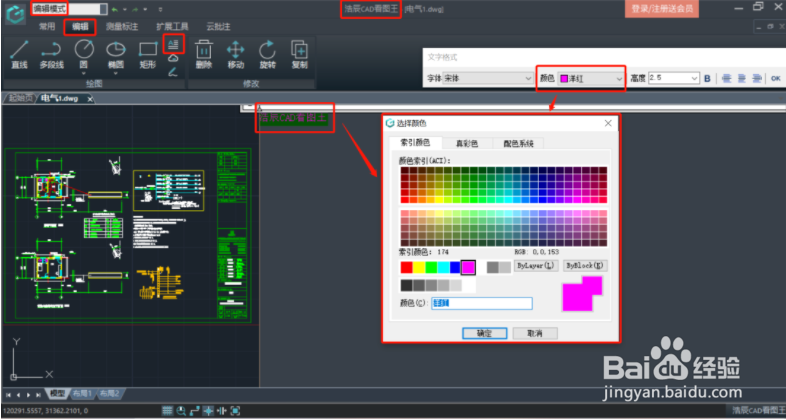
Task: Click the CAD application logo icon
Action: coord(16,14)
